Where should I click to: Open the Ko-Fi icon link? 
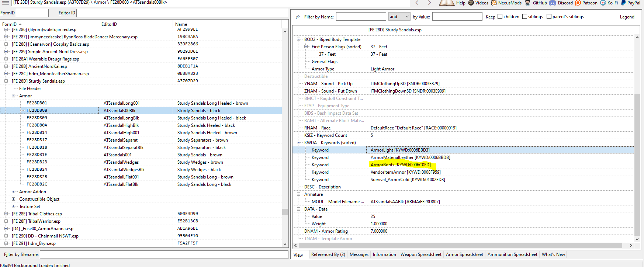603,3
